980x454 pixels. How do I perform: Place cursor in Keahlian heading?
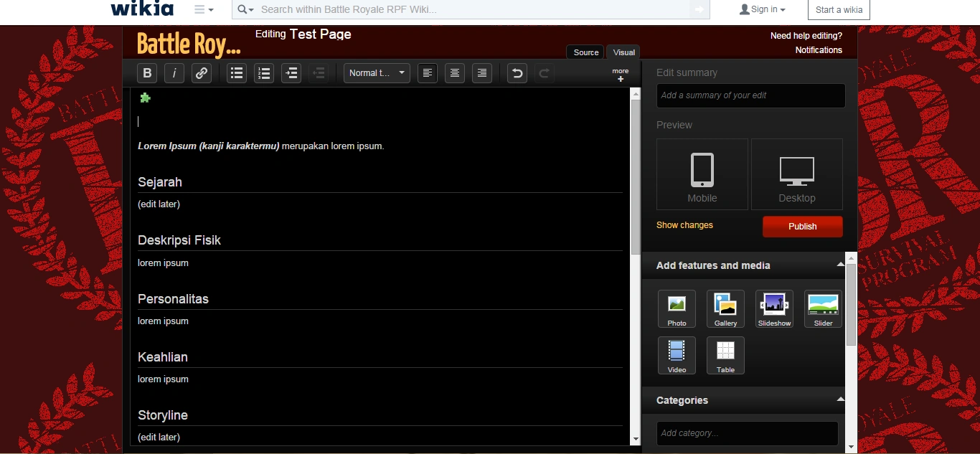point(163,357)
